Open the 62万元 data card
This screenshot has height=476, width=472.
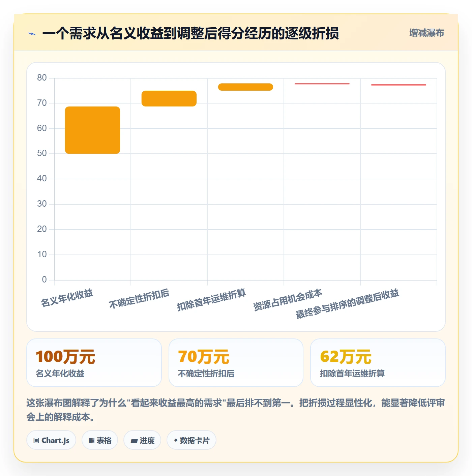378,363
